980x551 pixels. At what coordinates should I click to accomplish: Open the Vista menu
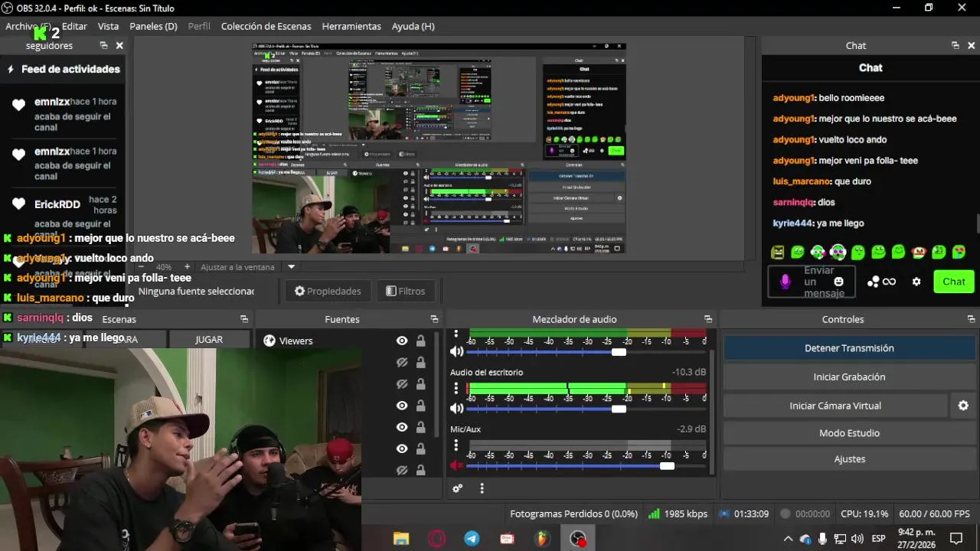108,26
